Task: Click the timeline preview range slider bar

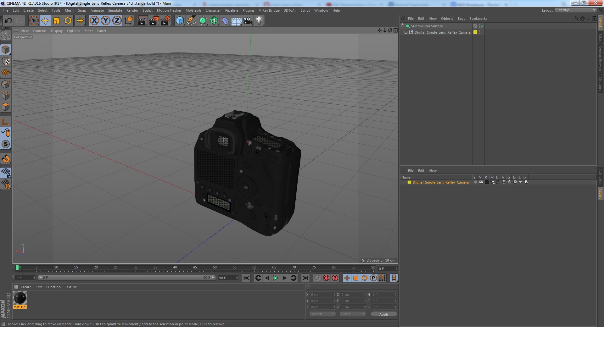Action: [x=127, y=278]
